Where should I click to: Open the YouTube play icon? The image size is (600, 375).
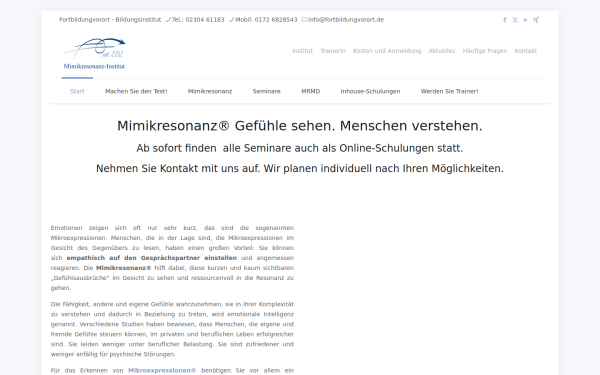[525, 20]
